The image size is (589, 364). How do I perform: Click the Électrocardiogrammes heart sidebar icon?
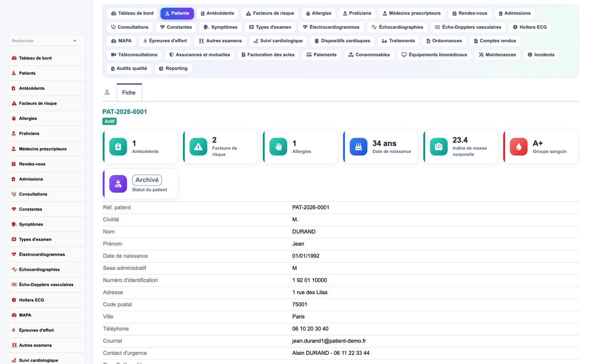14,254
